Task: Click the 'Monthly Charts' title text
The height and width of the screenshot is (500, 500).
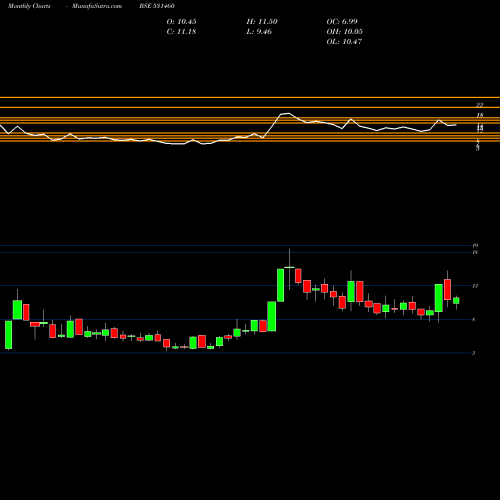Action: (x=29, y=6)
